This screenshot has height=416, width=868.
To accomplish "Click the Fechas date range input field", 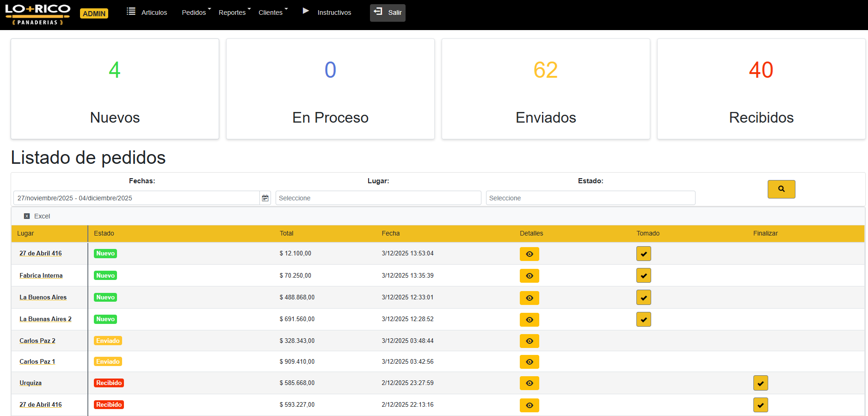I will [x=136, y=198].
